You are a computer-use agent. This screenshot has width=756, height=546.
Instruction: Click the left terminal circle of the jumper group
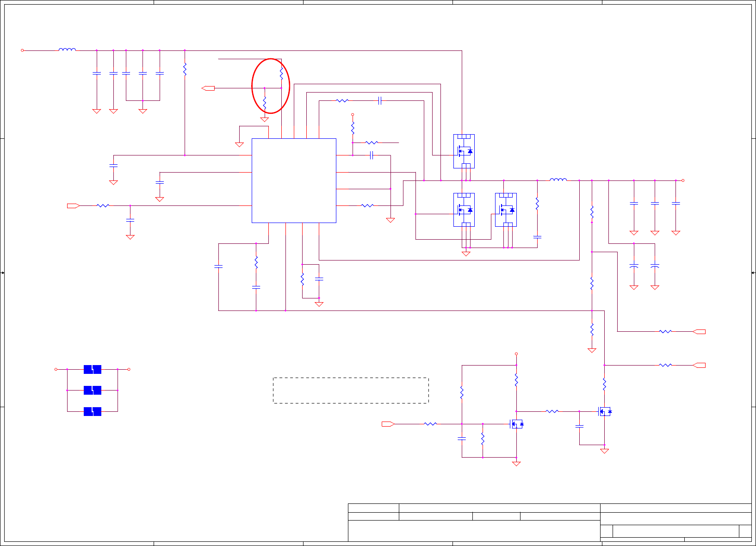[x=56, y=369]
